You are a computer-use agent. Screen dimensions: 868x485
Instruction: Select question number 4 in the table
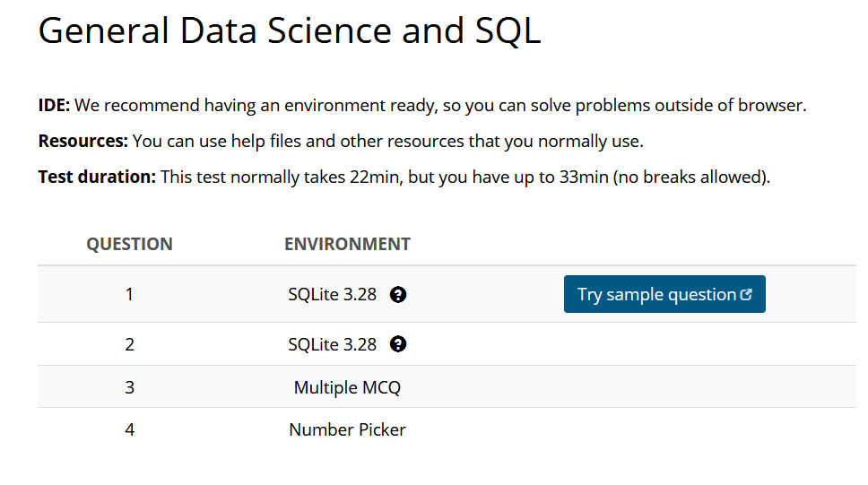pyautogui.click(x=129, y=430)
